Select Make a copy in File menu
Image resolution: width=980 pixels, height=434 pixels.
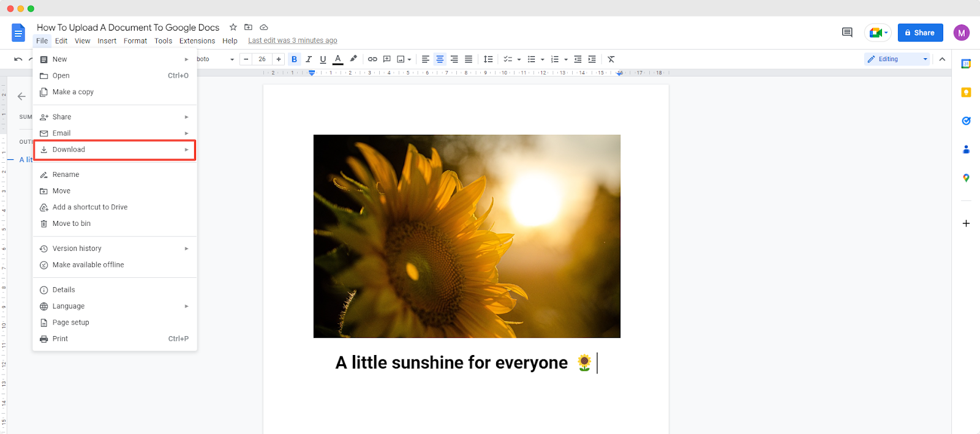tap(73, 92)
